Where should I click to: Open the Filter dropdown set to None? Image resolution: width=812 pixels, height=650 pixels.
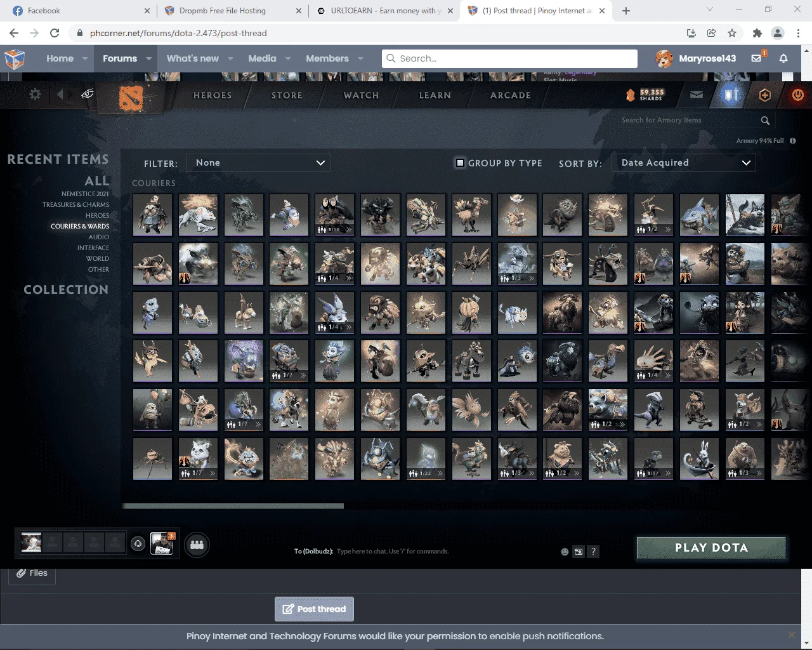point(258,162)
